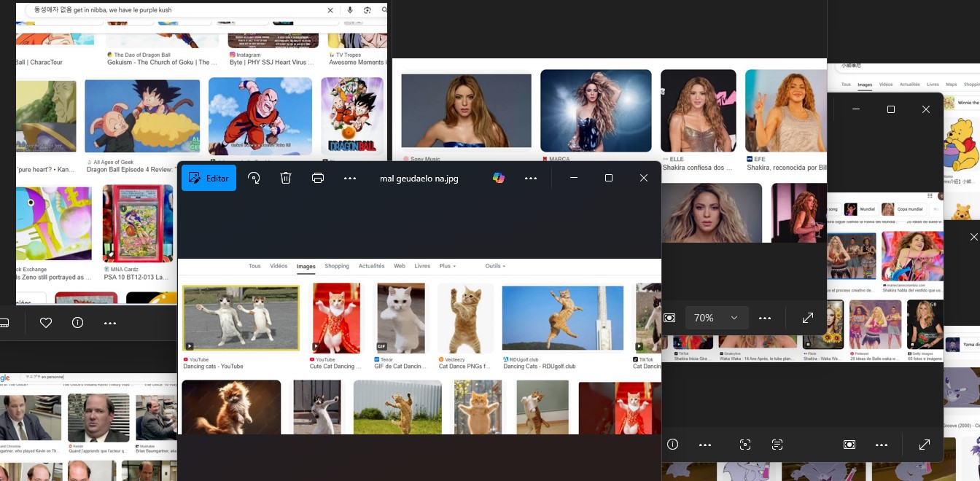The height and width of the screenshot is (481, 980).
Task: Rotate the mal geudaelo na.jpg image
Action: pos(254,178)
